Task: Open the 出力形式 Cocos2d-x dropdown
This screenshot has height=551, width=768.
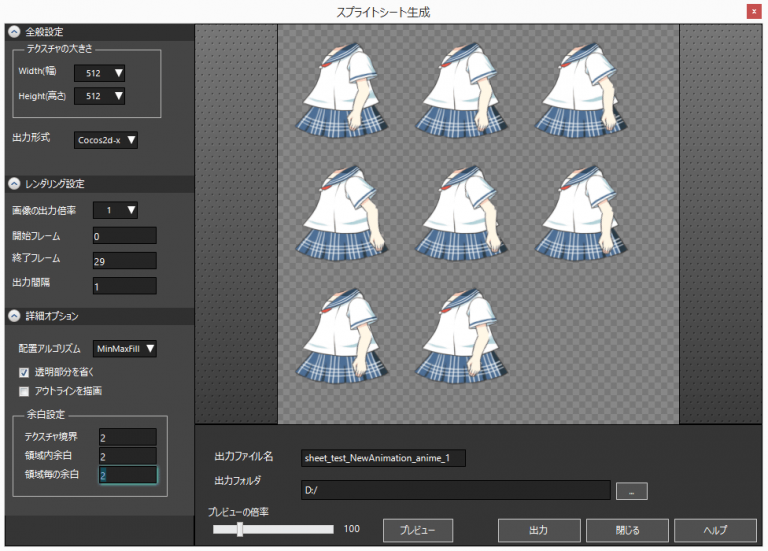Action: click(106, 140)
